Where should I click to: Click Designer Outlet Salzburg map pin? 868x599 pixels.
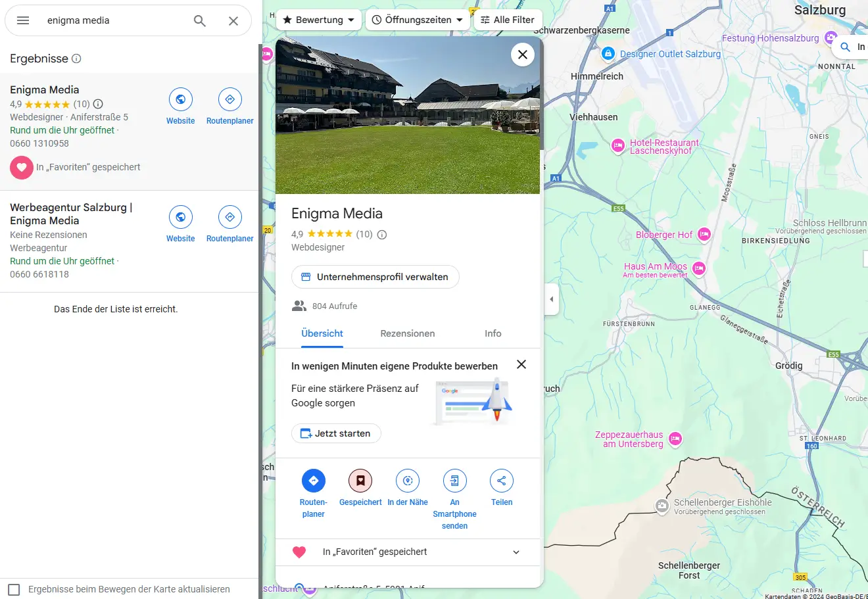[608, 54]
